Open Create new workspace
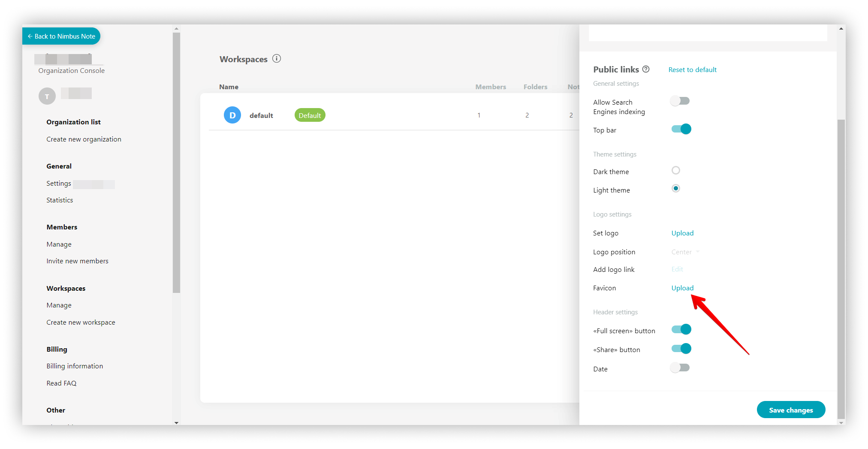Viewport: 868px width, 449px height. [x=81, y=322]
